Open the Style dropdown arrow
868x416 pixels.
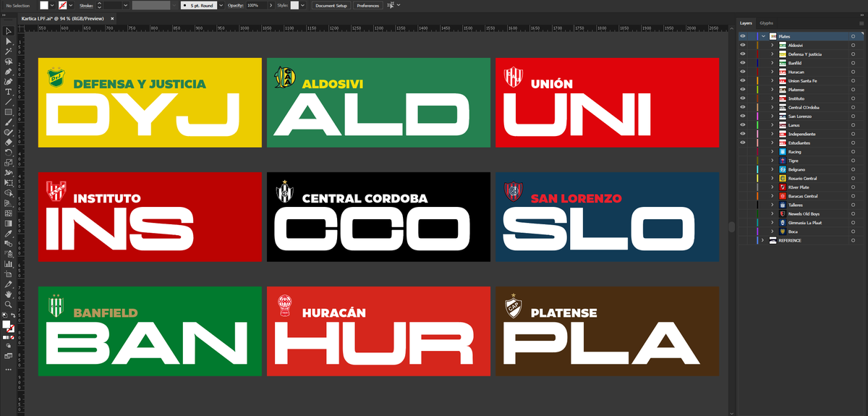point(304,5)
